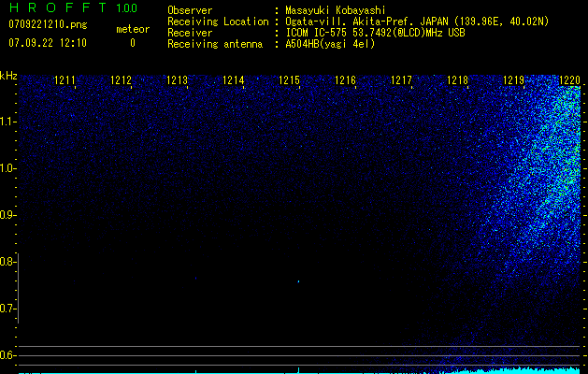Click time axis marker 1215
The image size is (588, 374).
pyautogui.click(x=289, y=80)
